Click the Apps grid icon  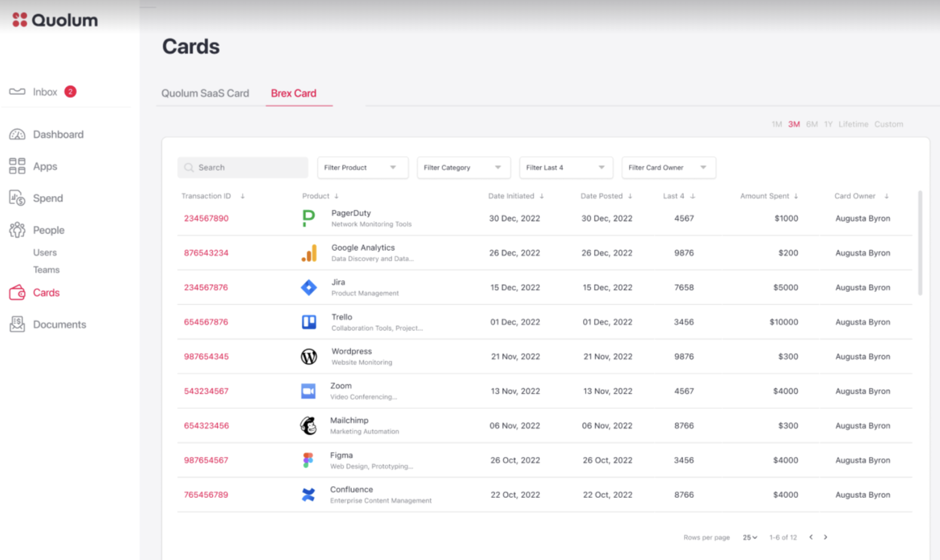pos(17,166)
